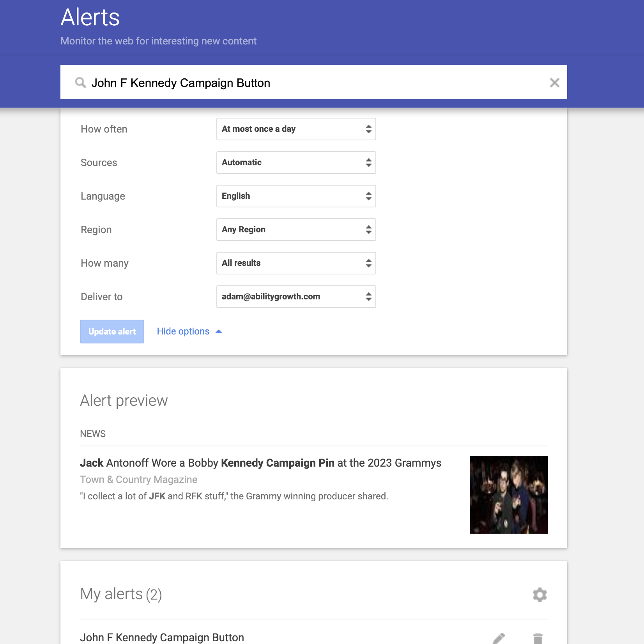Click the My alerts (2) heading
The height and width of the screenshot is (644, 644).
121,594
